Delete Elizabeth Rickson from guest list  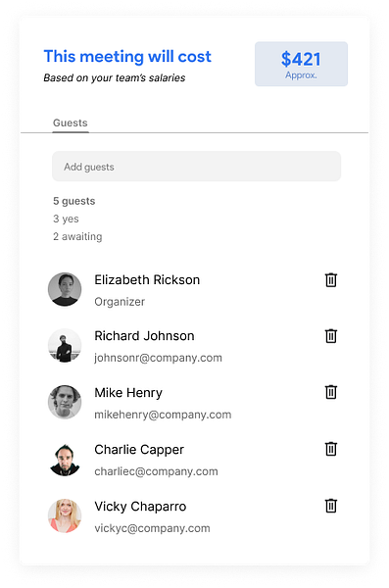pyautogui.click(x=330, y=280)
